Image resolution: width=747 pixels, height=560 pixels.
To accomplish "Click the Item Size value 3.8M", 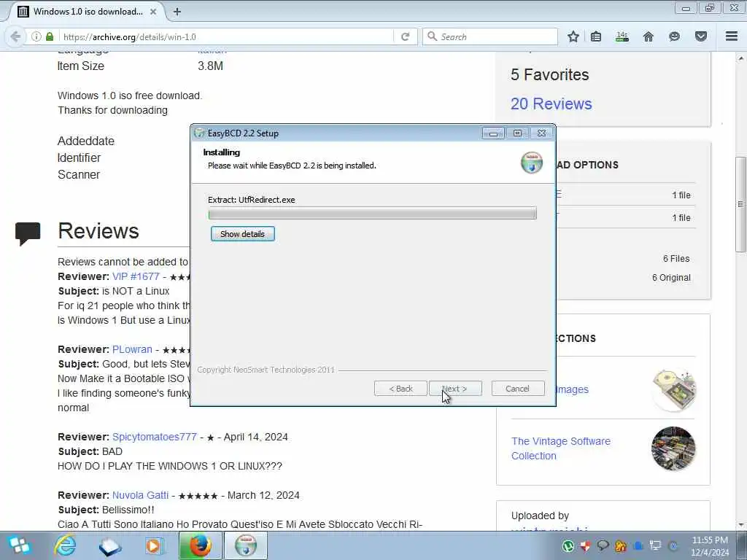I will point(210,66).
